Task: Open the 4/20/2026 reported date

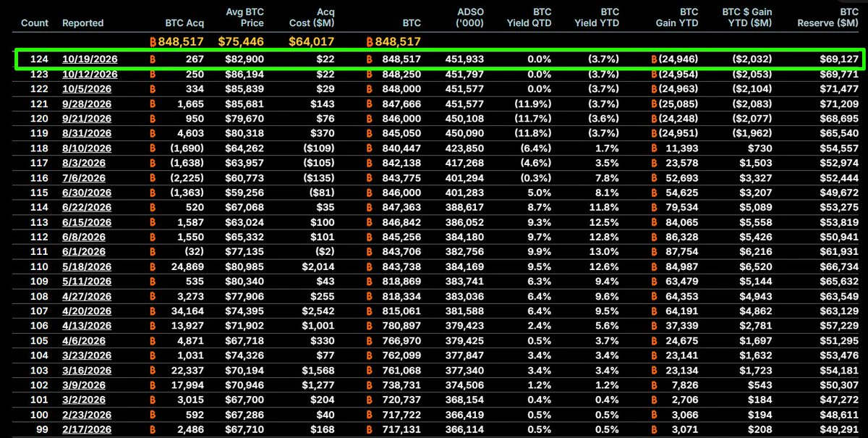Action: (87, 311)
